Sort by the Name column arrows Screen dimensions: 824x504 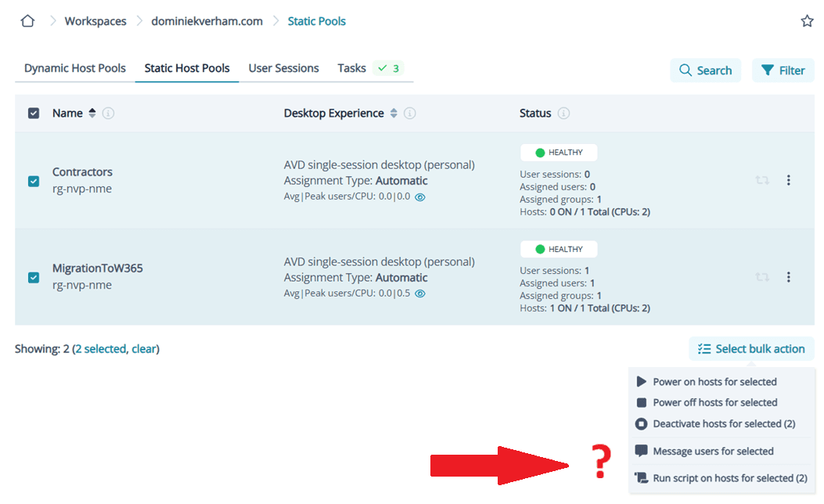92,113
